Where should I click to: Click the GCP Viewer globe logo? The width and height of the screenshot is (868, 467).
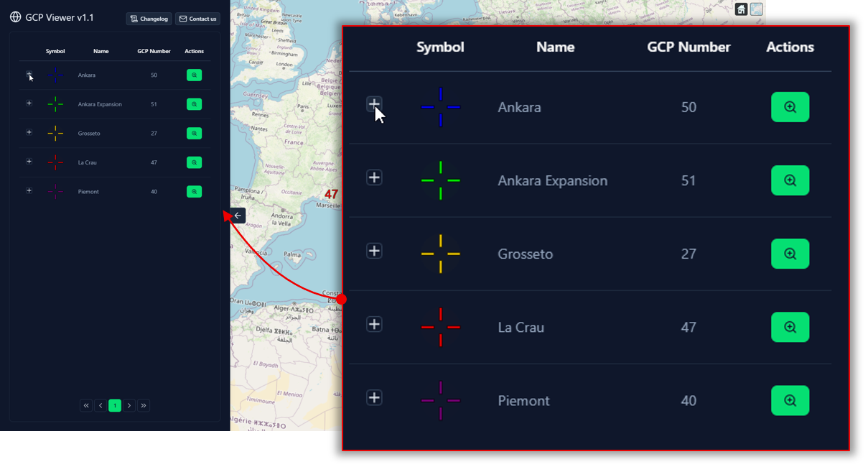tap(15, 17)
